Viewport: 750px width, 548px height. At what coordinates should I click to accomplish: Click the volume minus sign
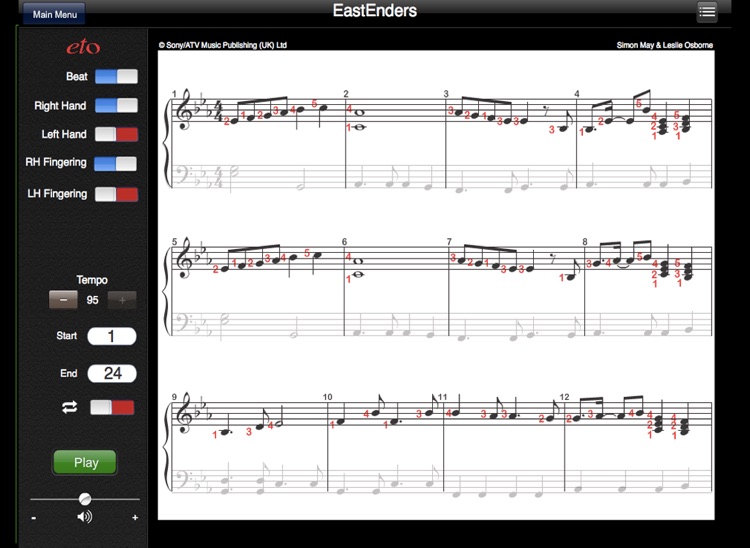33,517
